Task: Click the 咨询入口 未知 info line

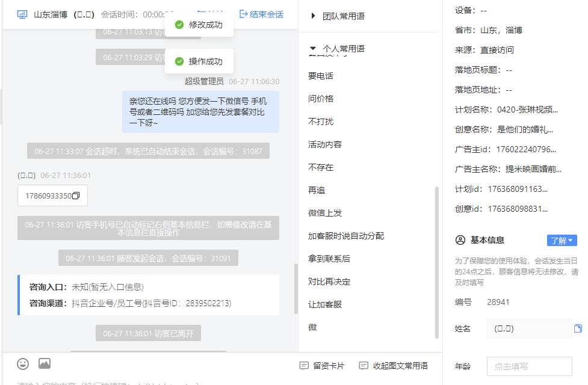Action: [87, 287]
